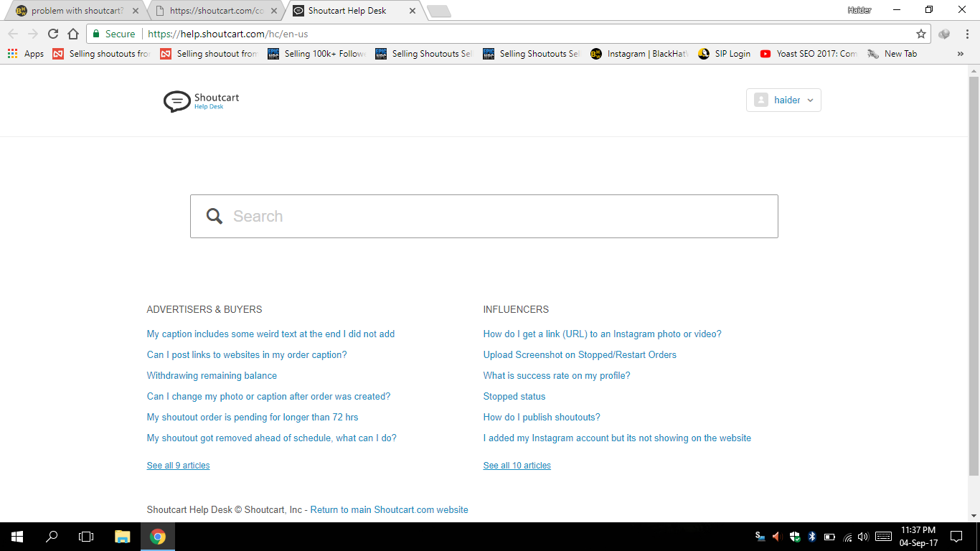This screenshot has height=551, width=980.
Task: Bookmark this page with the star icon
Action: click(921, 34)
